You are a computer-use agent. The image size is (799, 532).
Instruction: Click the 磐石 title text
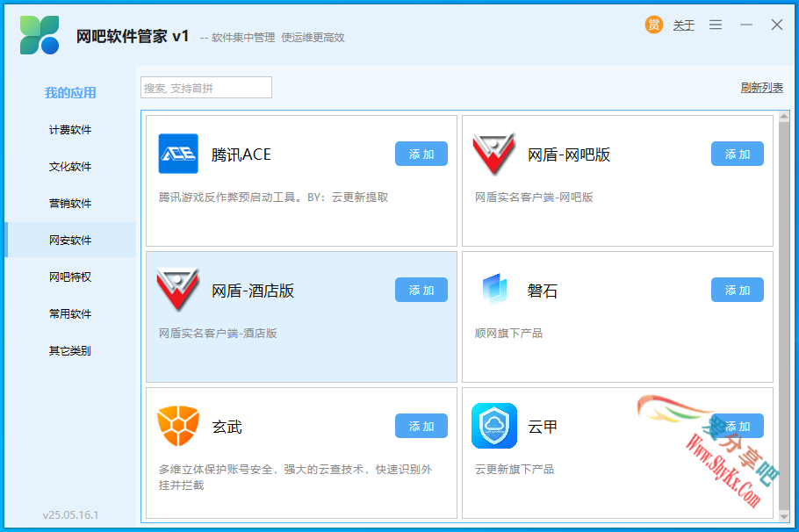(x=543, y=291)
